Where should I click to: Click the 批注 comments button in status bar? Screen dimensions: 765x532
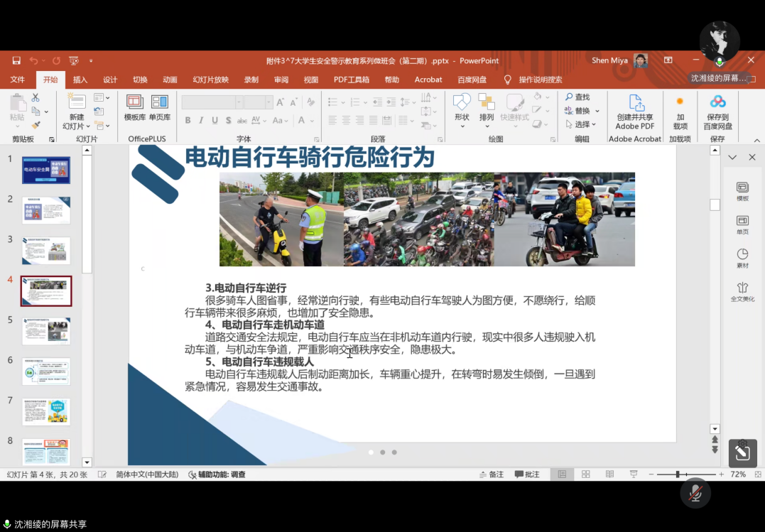[526, 474]
